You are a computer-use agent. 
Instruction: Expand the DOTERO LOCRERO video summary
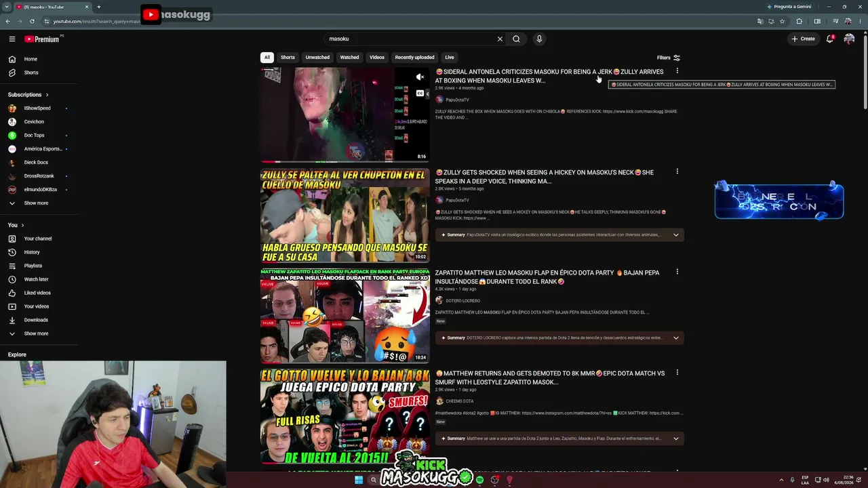coord(559,338)
